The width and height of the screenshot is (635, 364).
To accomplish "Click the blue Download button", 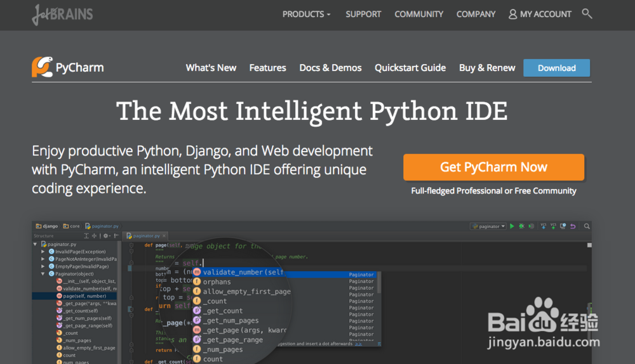I will pyautogui.click(x=556, y=68).
